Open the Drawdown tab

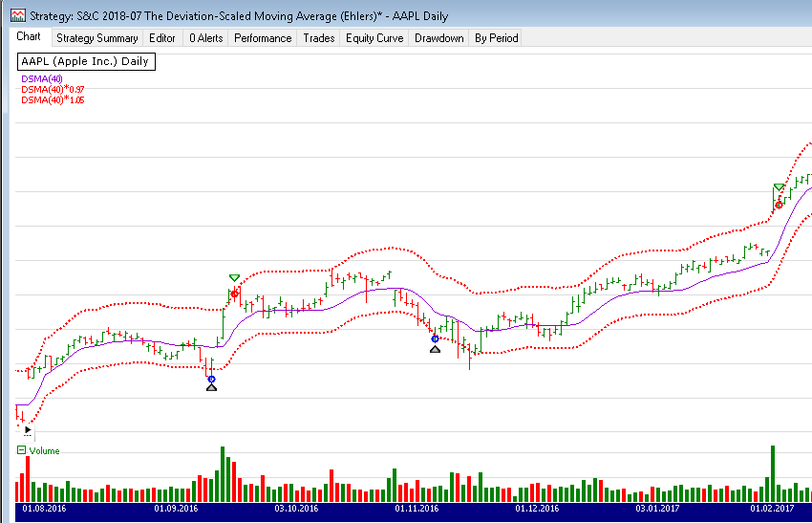point(438,38)
